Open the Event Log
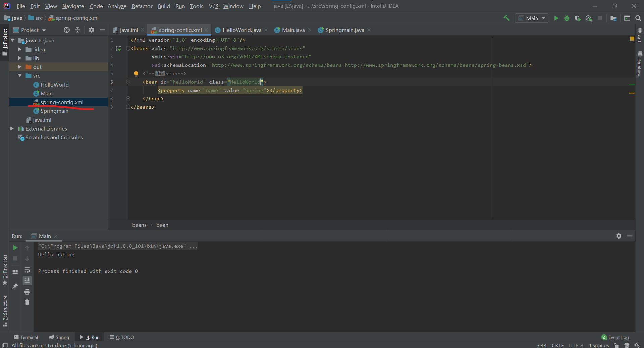 tap(615, 337)
